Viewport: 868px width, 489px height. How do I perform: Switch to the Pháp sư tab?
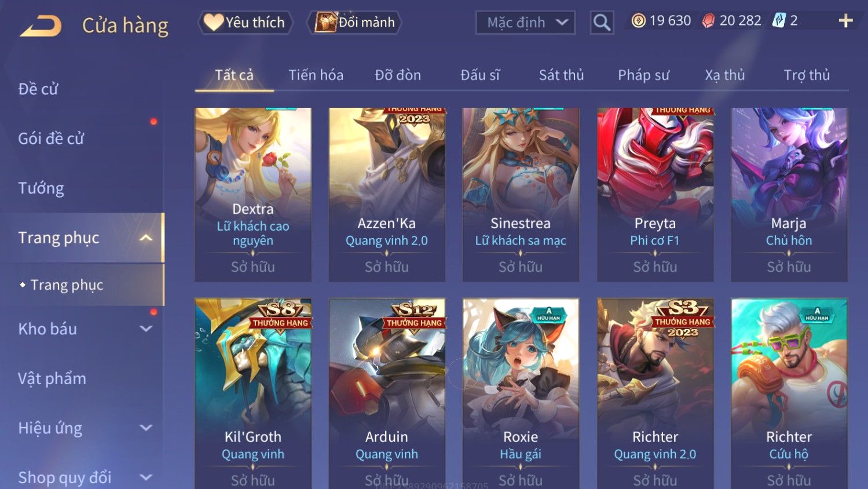click(643, 75)
